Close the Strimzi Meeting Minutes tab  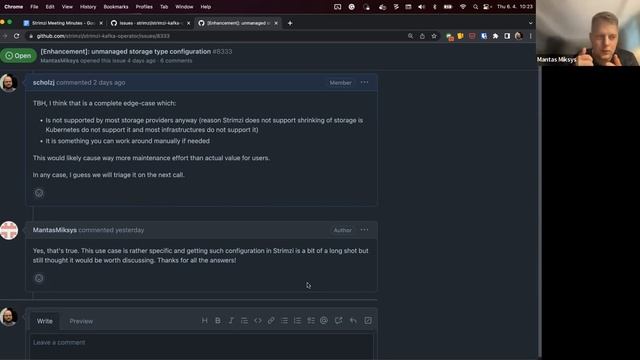pyautogui.click(x=101, y=23)
